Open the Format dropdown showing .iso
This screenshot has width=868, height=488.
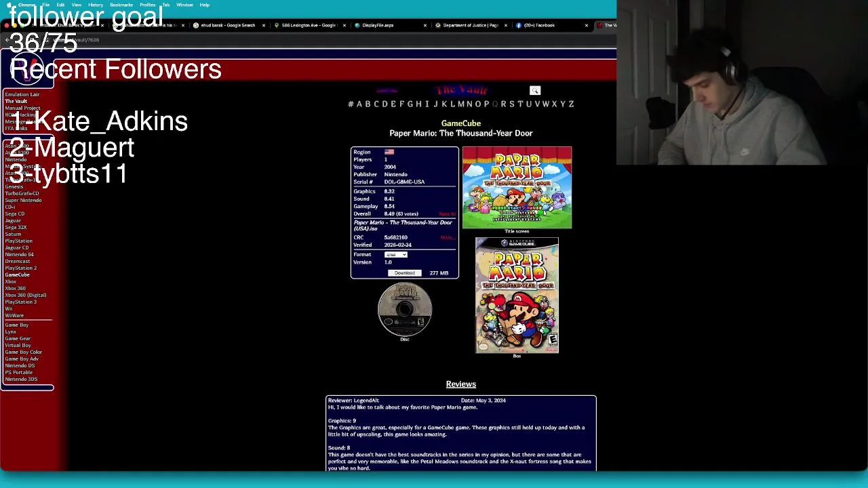point(396,254)
